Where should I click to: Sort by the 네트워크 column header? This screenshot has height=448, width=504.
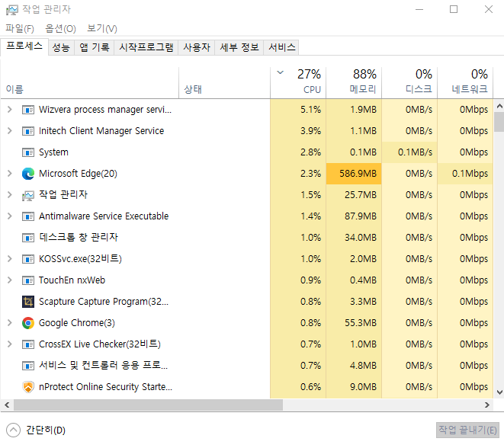coord(465,83)
